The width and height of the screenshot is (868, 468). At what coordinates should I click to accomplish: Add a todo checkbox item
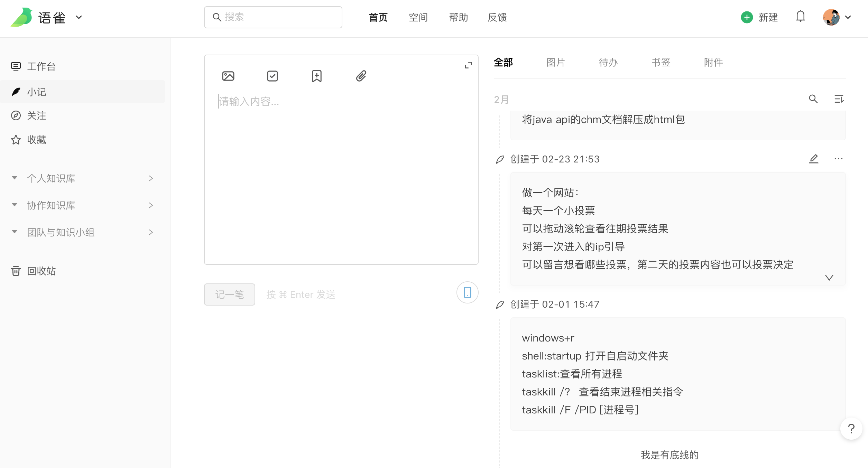(273, 76)
